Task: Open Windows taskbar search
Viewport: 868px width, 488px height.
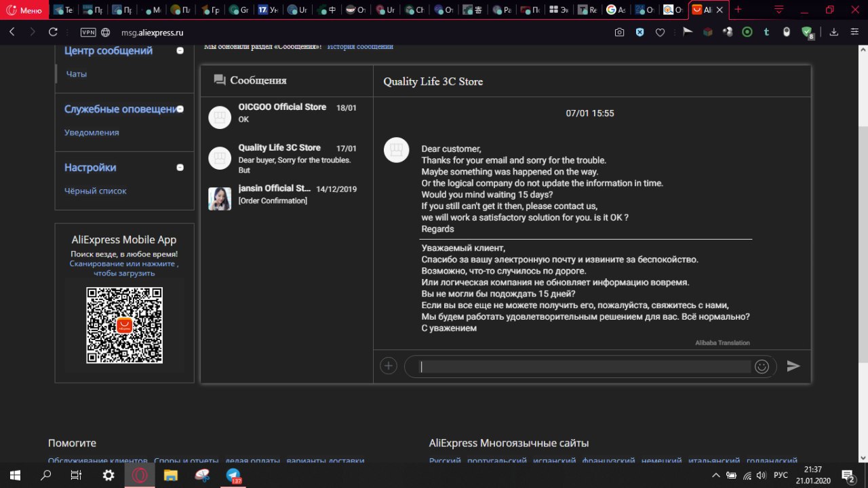Action: click(x=46, y=475)
